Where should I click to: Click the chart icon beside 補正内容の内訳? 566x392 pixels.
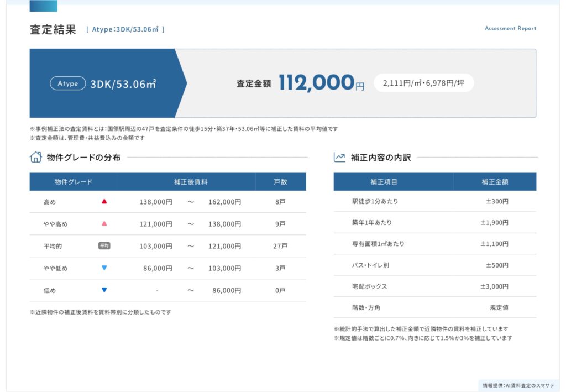pos(339,157)
